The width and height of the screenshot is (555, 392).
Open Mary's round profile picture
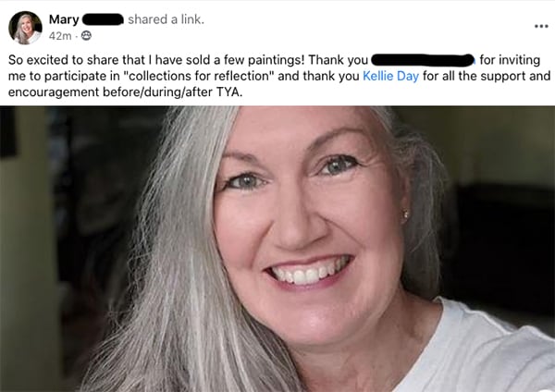click(x=25, y=28)
